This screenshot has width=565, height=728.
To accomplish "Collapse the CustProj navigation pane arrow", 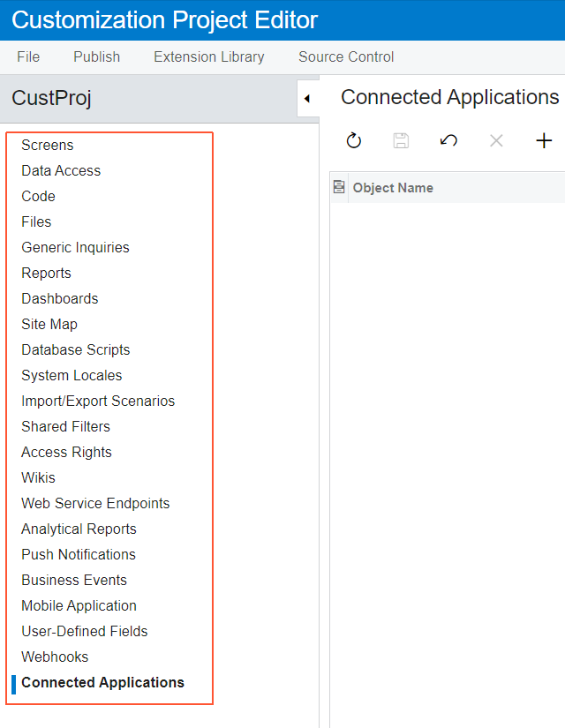I will click(306, 99).
